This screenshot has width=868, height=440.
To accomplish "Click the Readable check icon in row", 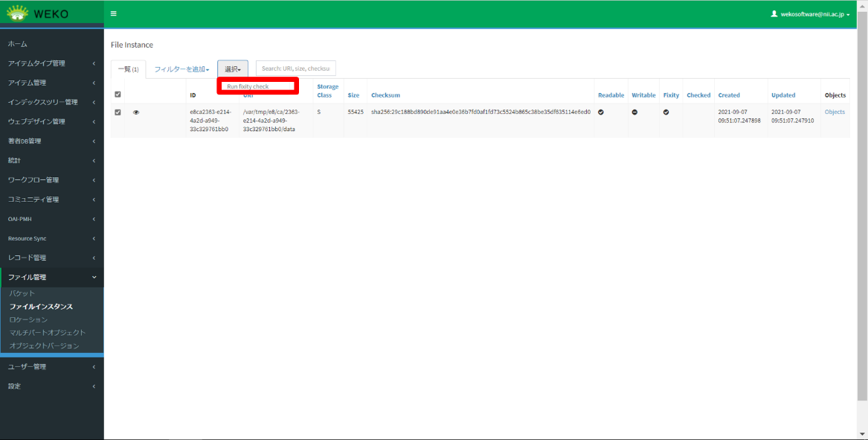I will [600, 112].
